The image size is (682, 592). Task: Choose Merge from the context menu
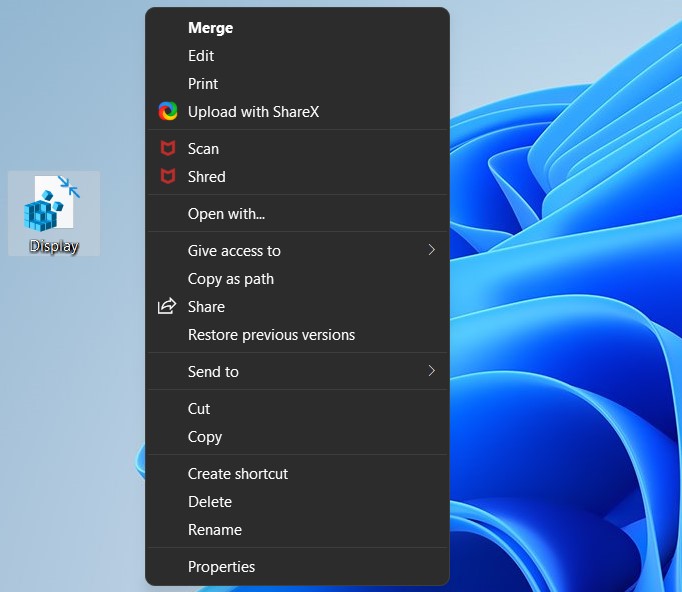click(210, 28)
